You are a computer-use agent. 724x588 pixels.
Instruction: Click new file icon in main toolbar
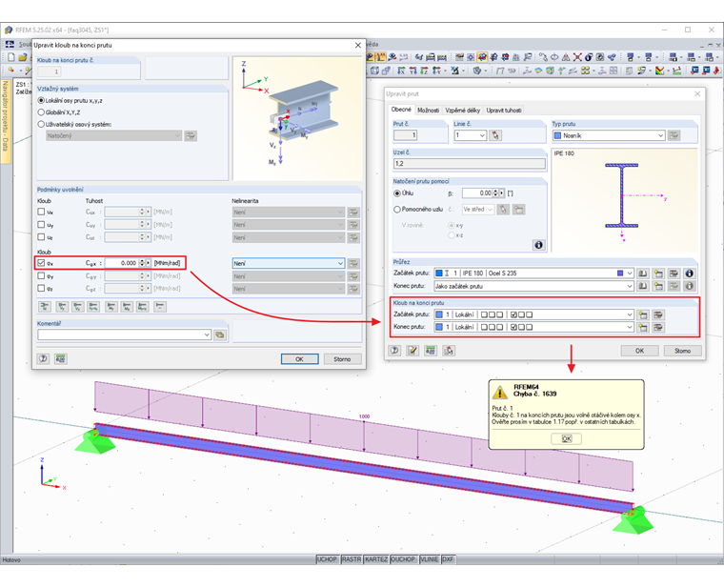(11, 57)
